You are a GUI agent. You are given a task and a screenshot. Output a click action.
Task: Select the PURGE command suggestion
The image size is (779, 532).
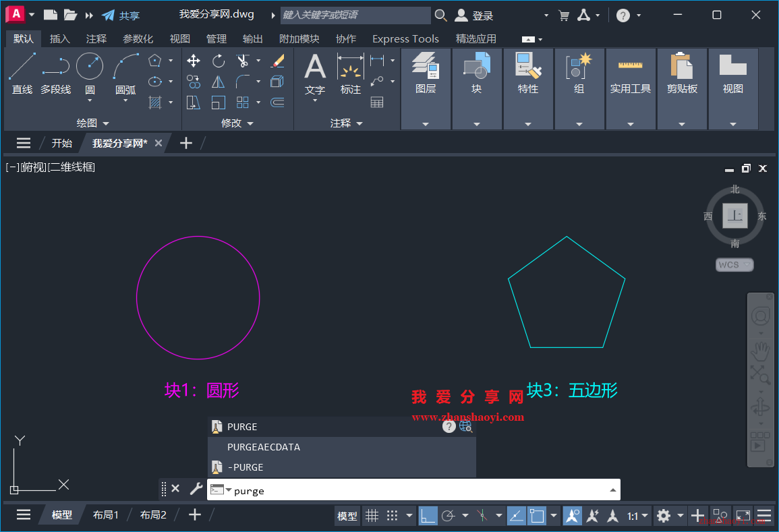[341, 427]
